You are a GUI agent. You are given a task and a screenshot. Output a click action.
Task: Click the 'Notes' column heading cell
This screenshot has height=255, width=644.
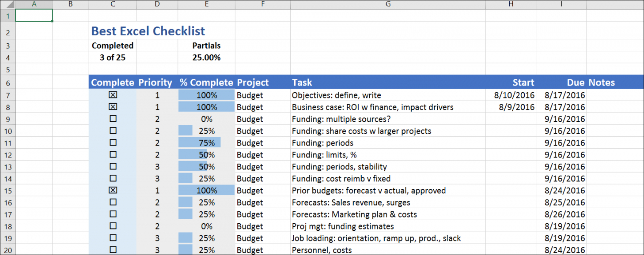(602, 82)
